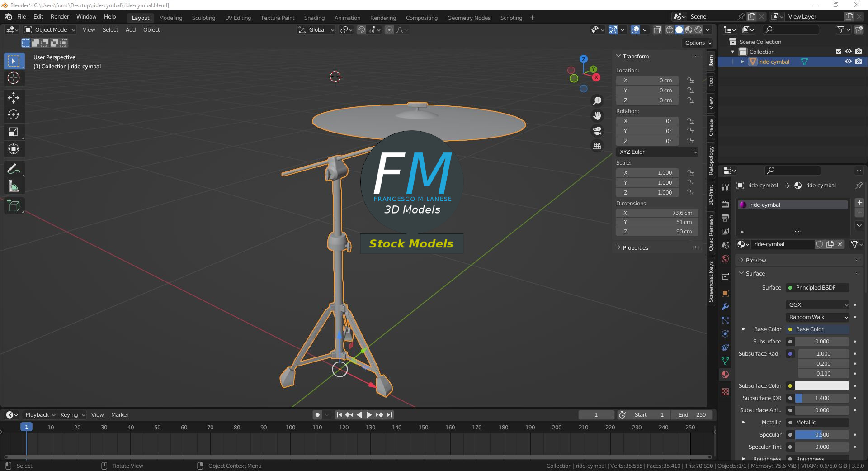Select the Scale tool

[14, 132]
